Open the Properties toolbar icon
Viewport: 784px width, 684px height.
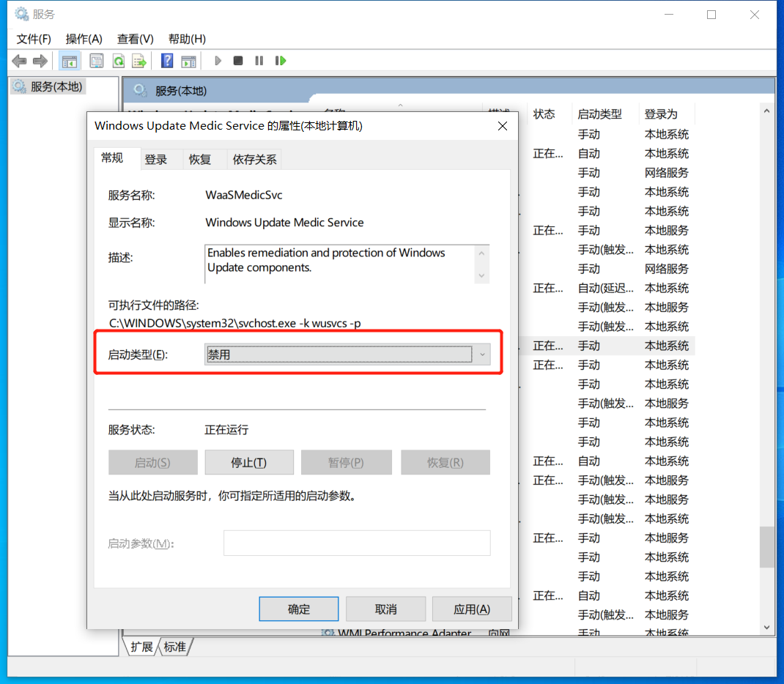click(97, 61)
